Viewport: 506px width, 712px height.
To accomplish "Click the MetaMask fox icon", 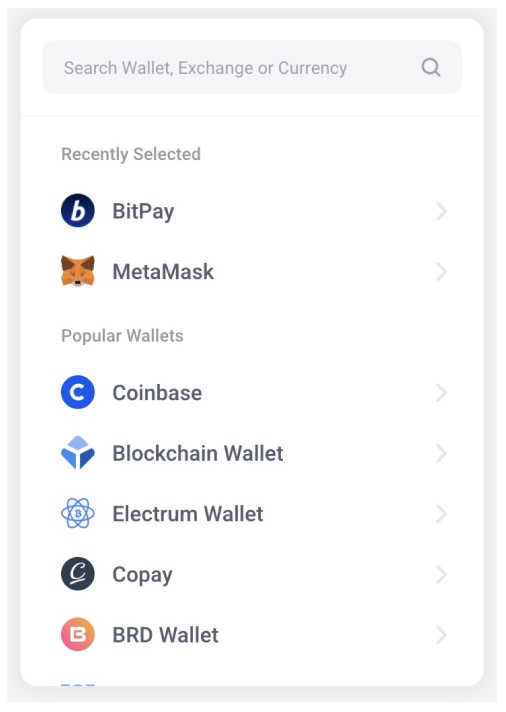I will 78,271.
